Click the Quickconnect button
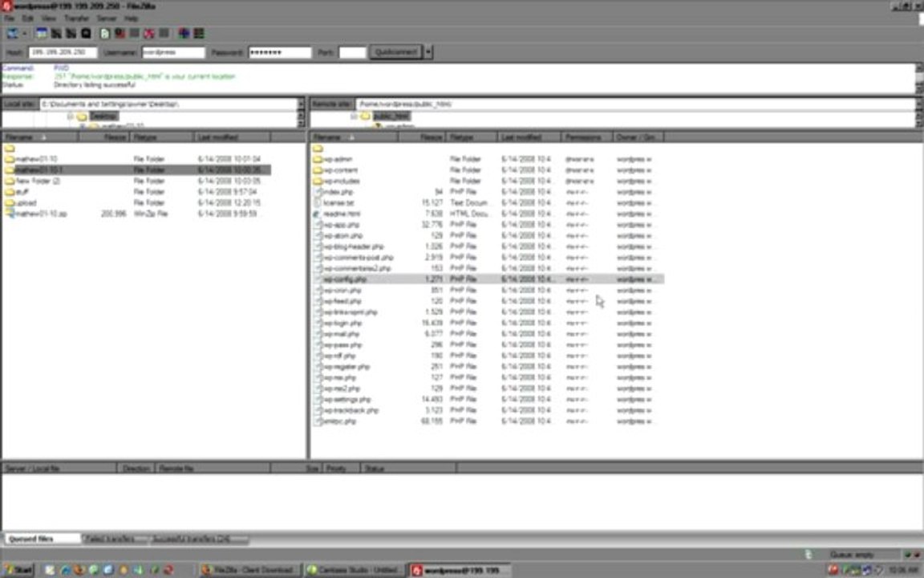This screenshot has height=578, width=924. (x=395, y=52)
